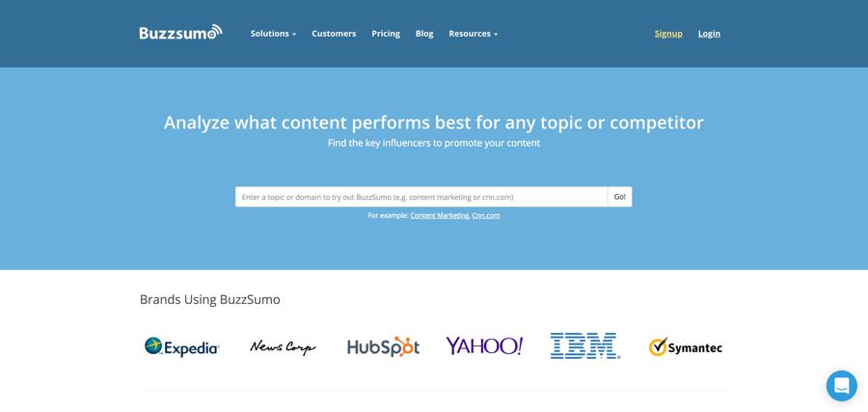The image size is (868, 412).
Task: Click the BuzzSumo logo in header
Action: 180,33
